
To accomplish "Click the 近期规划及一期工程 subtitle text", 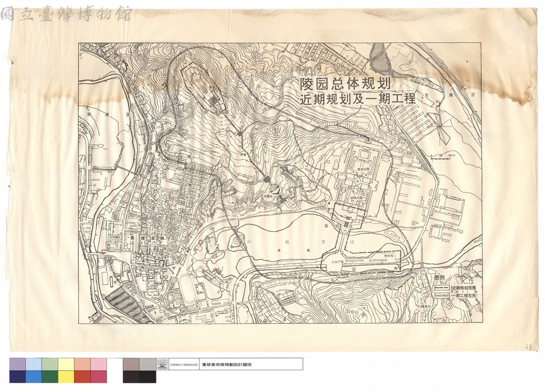I will (x=358, y=98).
